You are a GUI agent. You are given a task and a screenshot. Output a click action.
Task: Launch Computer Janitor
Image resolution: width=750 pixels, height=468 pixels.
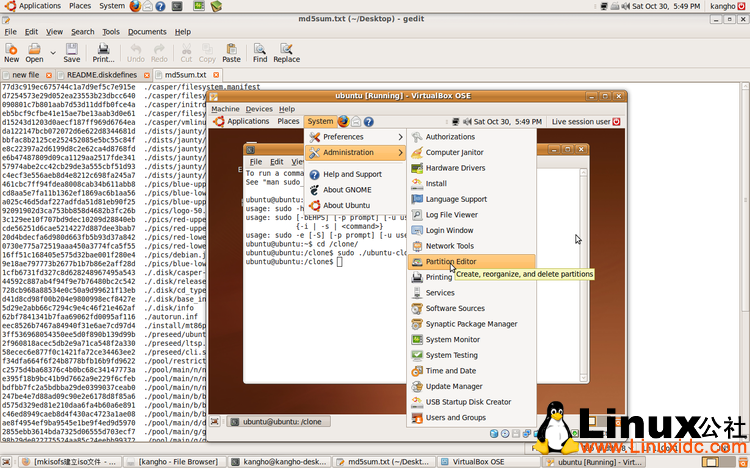[472, 153]
